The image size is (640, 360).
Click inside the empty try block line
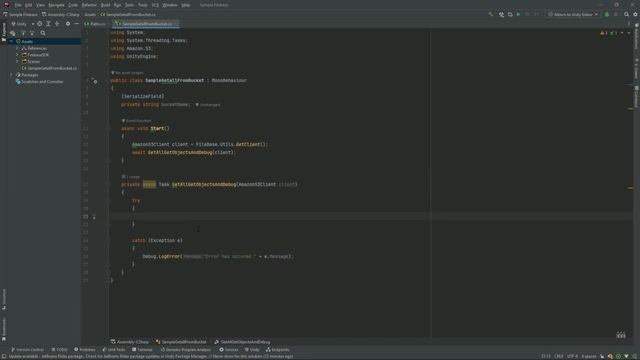point(269,216)
